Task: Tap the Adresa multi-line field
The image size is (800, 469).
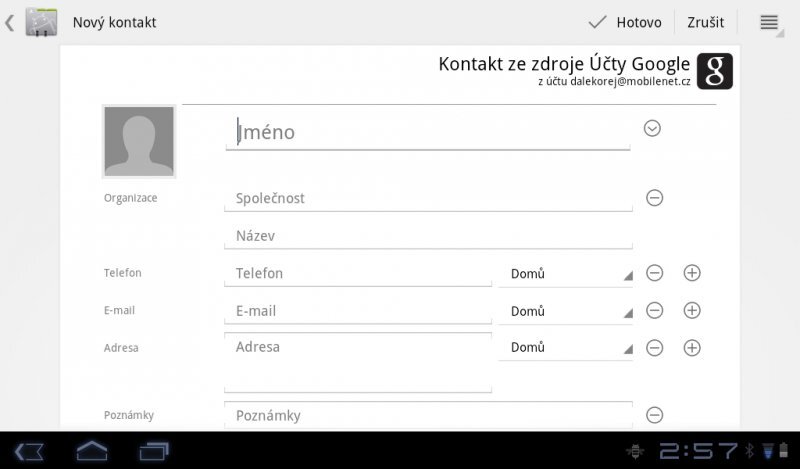Action: tap(358, 362)
